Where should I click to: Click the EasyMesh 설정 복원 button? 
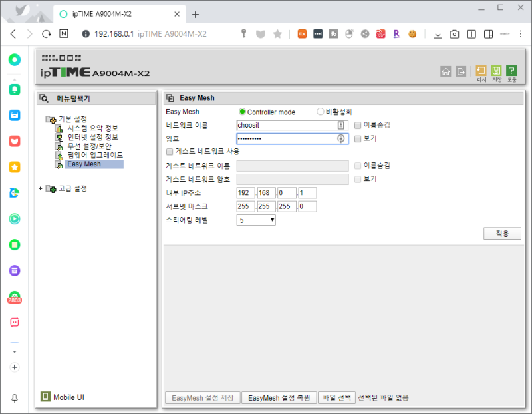[279, 397]
